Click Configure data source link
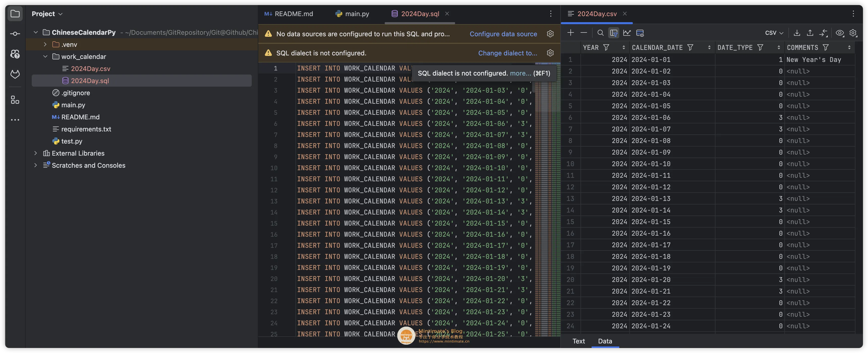 click(x=503, y=34)
